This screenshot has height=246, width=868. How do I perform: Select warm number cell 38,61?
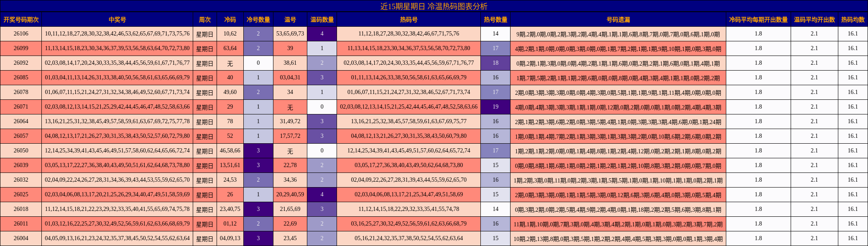(x=290, y=63)
